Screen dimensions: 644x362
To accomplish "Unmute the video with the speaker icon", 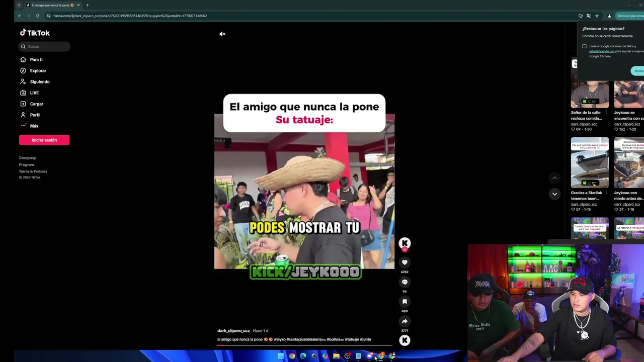I will tap(222, 34).
